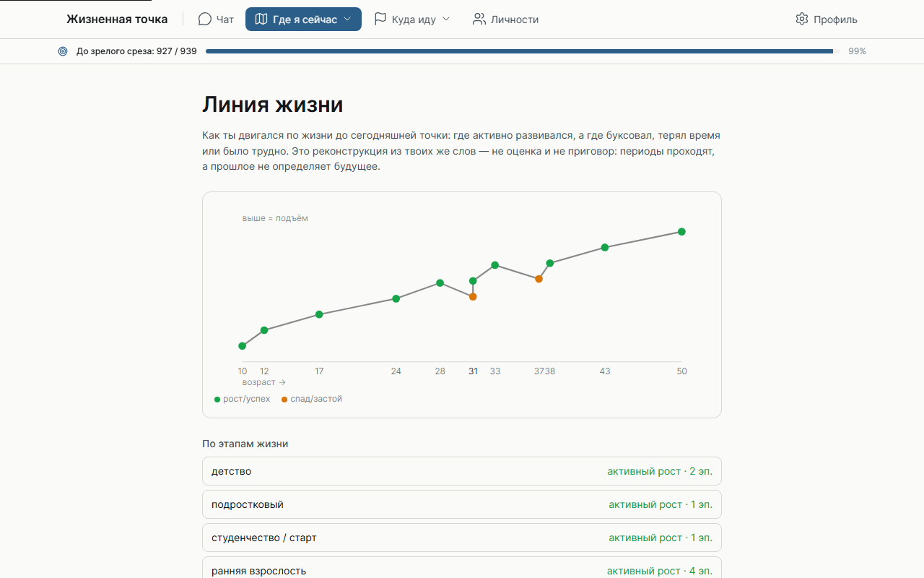Click the flag icon next to Куда иду

pos(380,20)
